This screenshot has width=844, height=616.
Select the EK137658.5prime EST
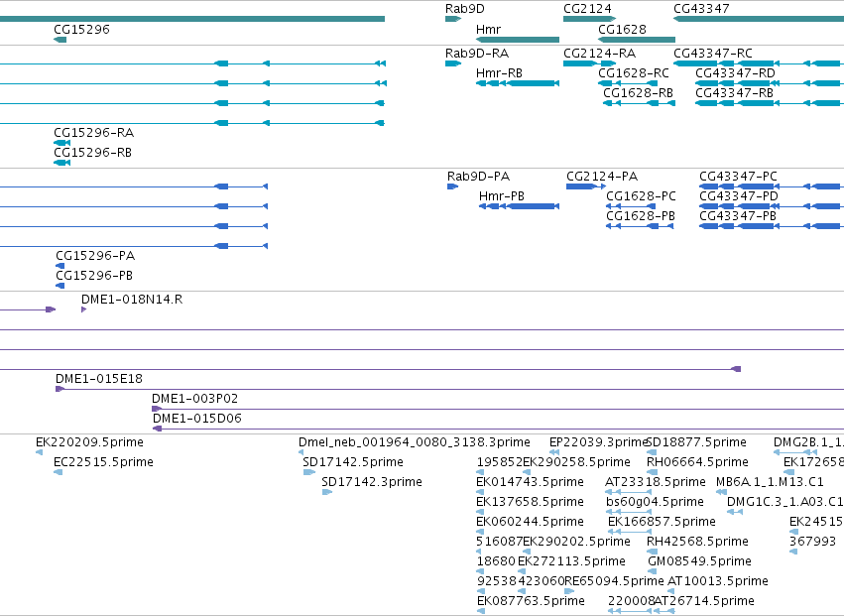480,512
